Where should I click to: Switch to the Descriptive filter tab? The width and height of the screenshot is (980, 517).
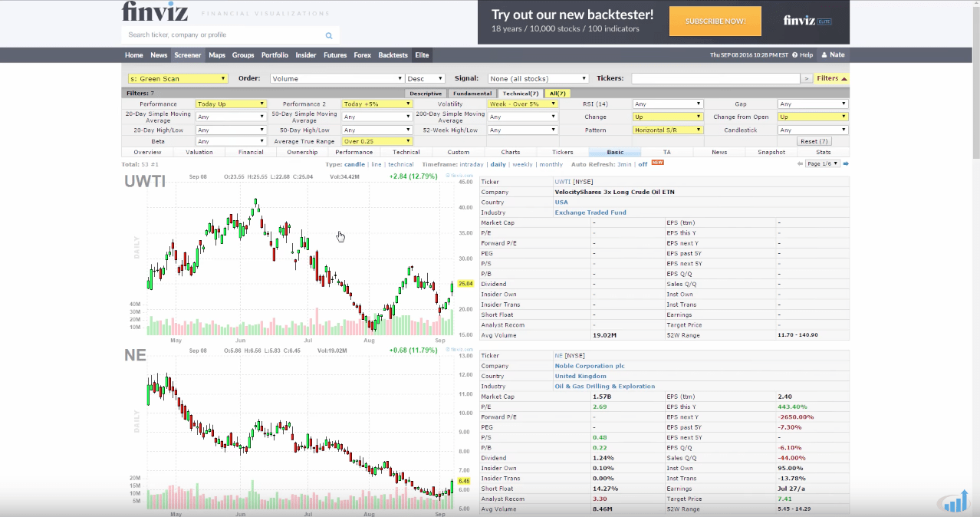[426, 94]
